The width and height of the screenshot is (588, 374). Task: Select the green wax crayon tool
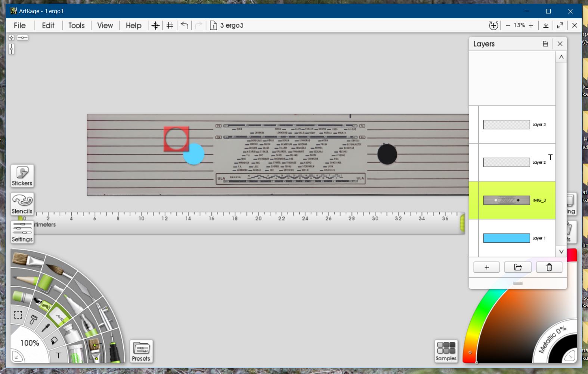tap(22, 297)
